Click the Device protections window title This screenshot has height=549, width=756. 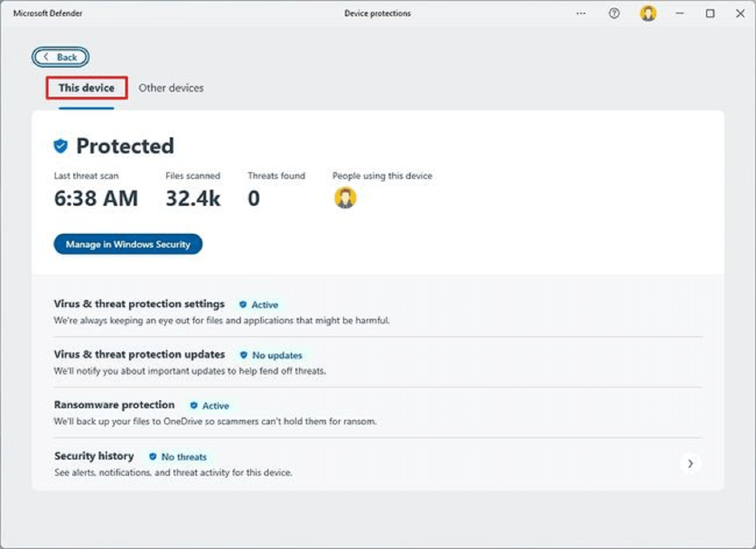[378, 13]
